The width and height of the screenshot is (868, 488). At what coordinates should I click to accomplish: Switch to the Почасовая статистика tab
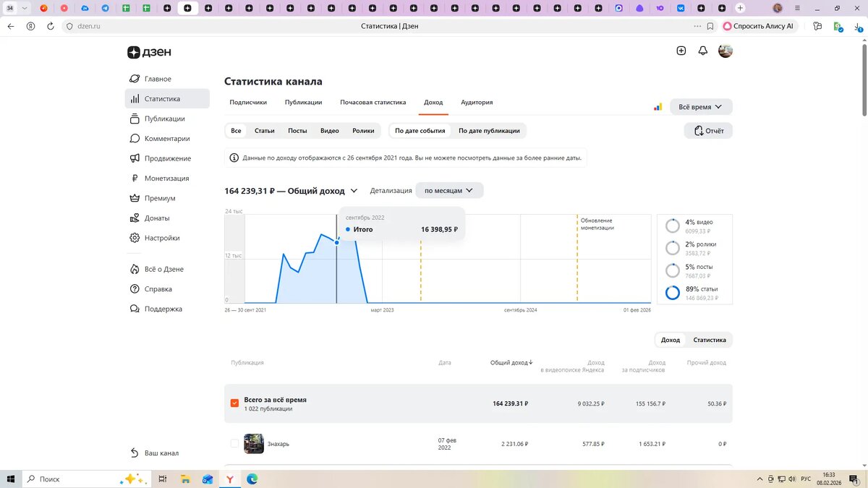tap(373, 102)
